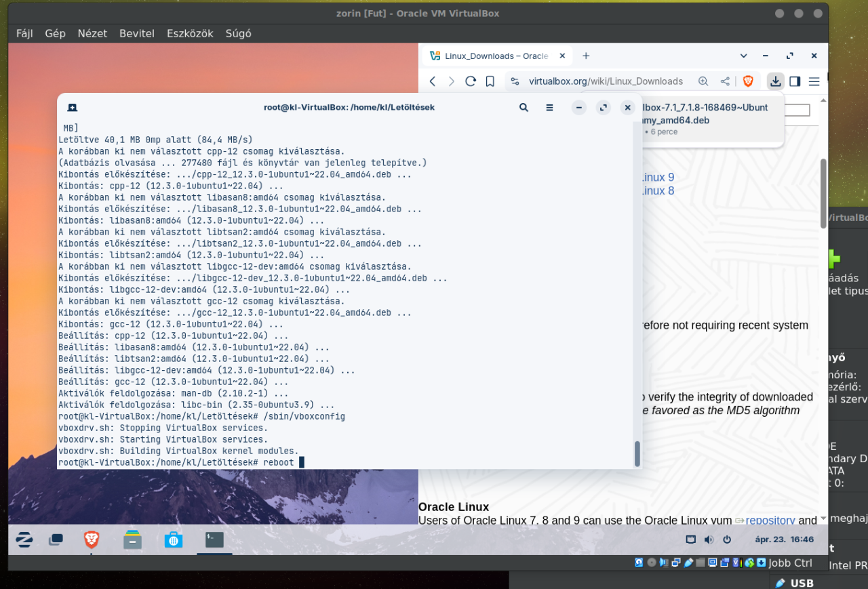Click the page input field behind downloads popup

pyautogui.click(x=797, y=110)
